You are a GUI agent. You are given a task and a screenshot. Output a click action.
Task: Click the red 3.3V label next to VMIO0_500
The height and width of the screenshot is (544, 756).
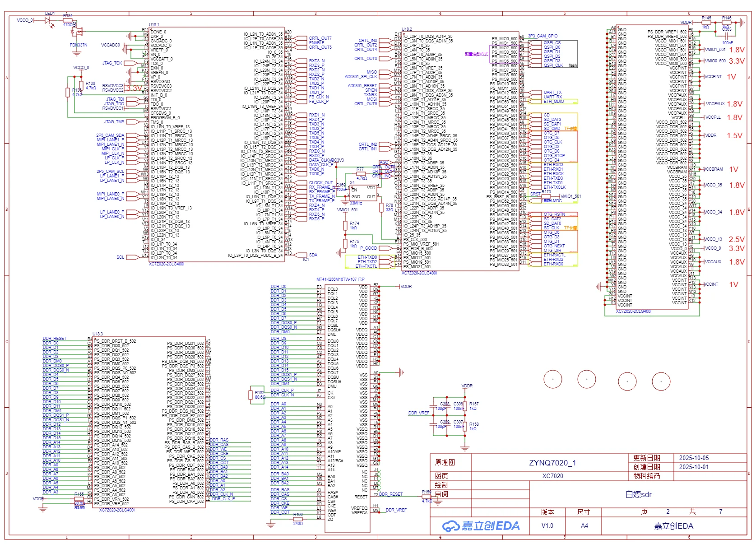point(736,61)
